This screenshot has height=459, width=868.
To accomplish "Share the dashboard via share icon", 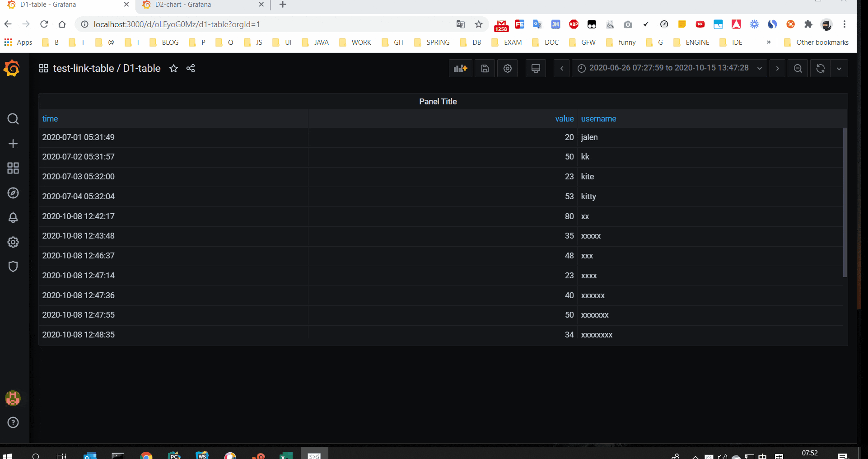I will click(x=190, y=68).
